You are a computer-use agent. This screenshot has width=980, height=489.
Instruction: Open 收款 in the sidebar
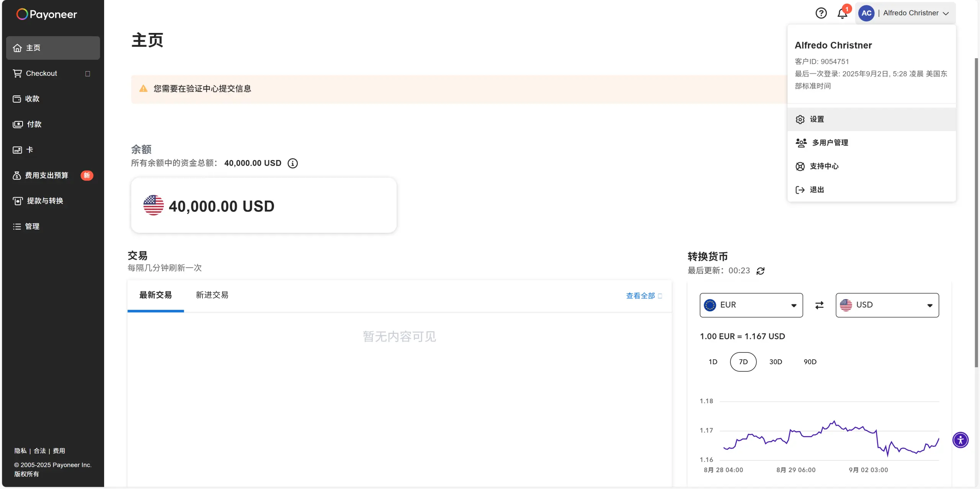[53, 99]
